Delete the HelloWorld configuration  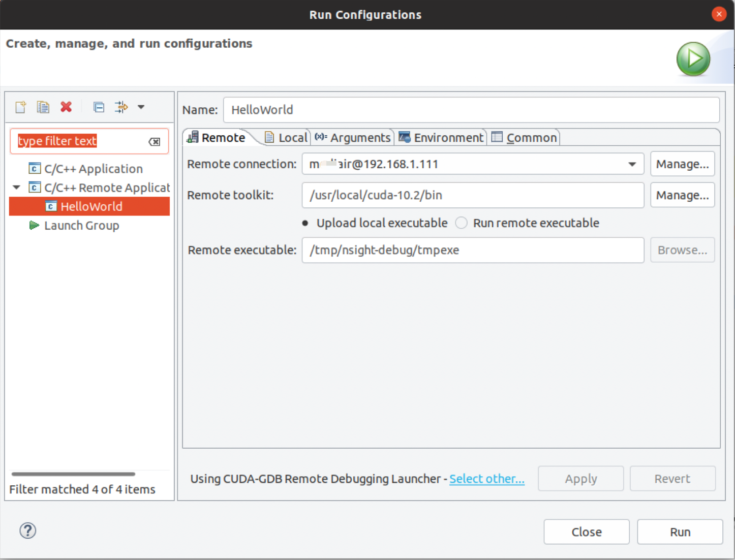click(66, 107)
